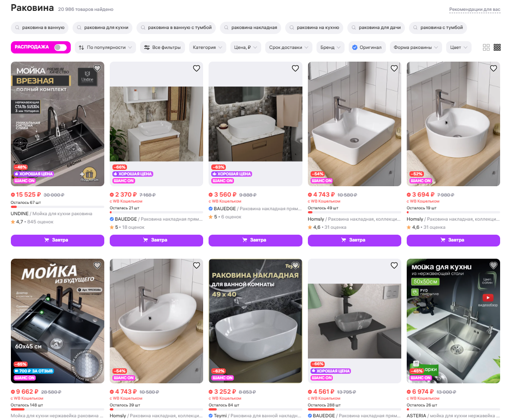Click heart on Мойка из будущего card
The width and height of the screenshot is (511, 420).
pos(97,266)
